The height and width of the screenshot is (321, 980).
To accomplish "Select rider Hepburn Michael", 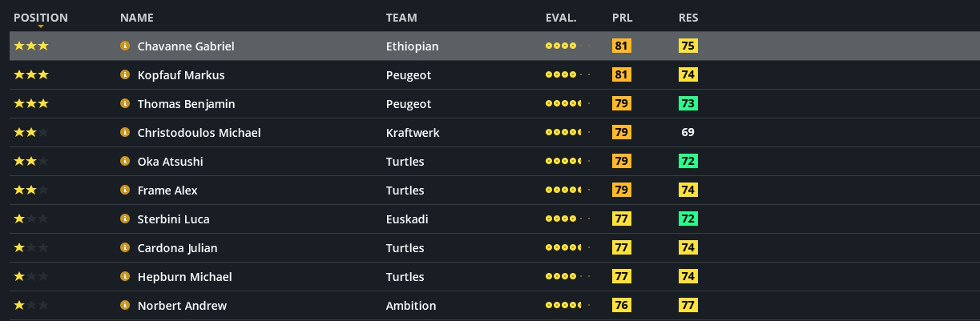I will pos(184,277).
